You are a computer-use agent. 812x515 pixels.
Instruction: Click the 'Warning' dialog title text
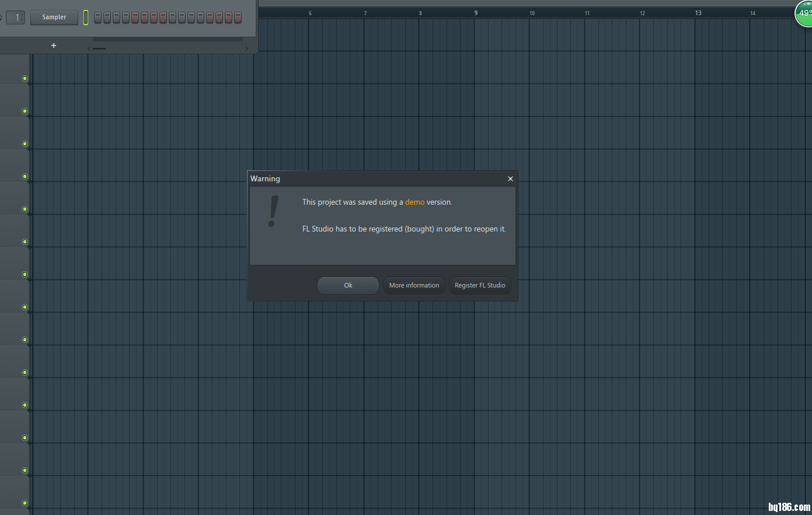coord(265,178)
